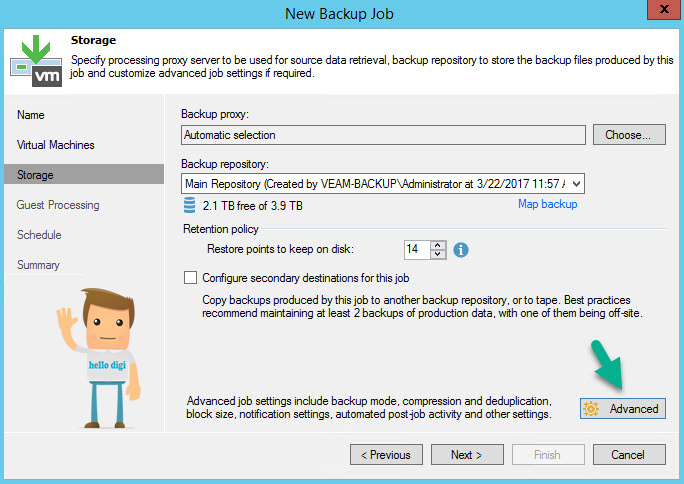Click the Cancel button
684x484 pixels.
click(x=629, y=455)
